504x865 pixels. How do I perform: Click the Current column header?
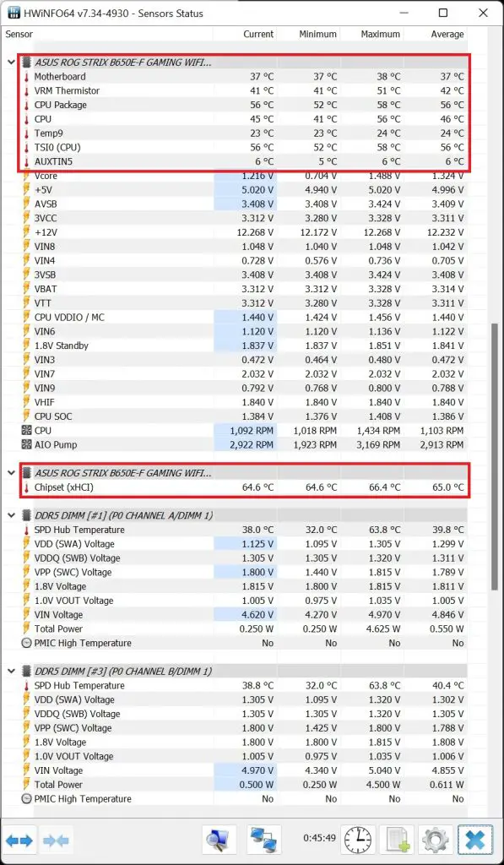coord(244,34)
